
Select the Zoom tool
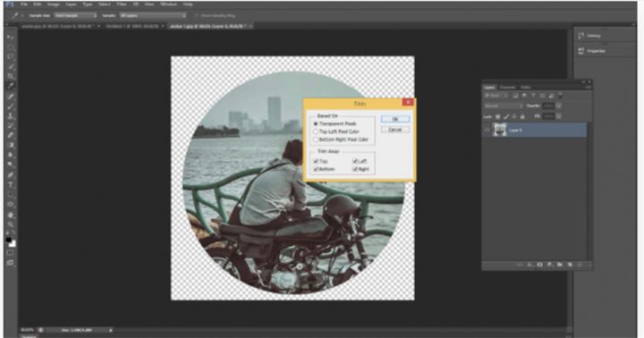pos(10,224)
